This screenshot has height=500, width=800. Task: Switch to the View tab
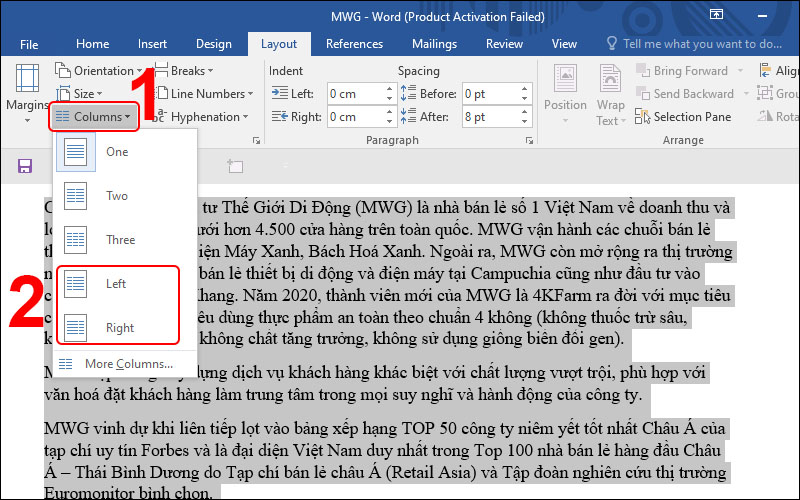pyautogui.click(x=564, y=44)
